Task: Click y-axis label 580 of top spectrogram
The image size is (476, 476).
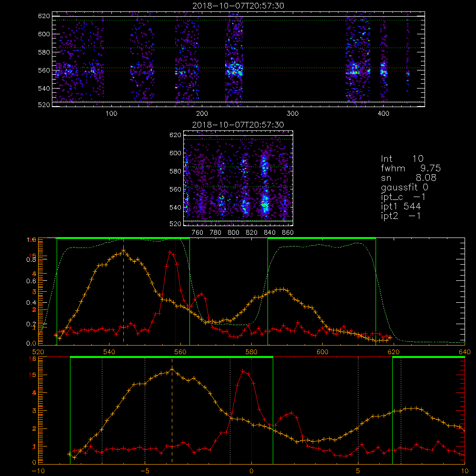Action: click(x=44, y=52)
